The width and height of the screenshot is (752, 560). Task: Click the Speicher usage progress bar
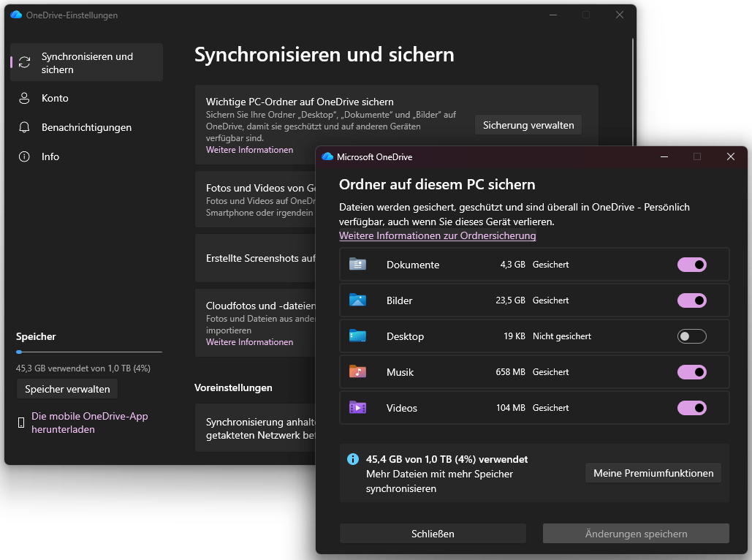point(88,352)
